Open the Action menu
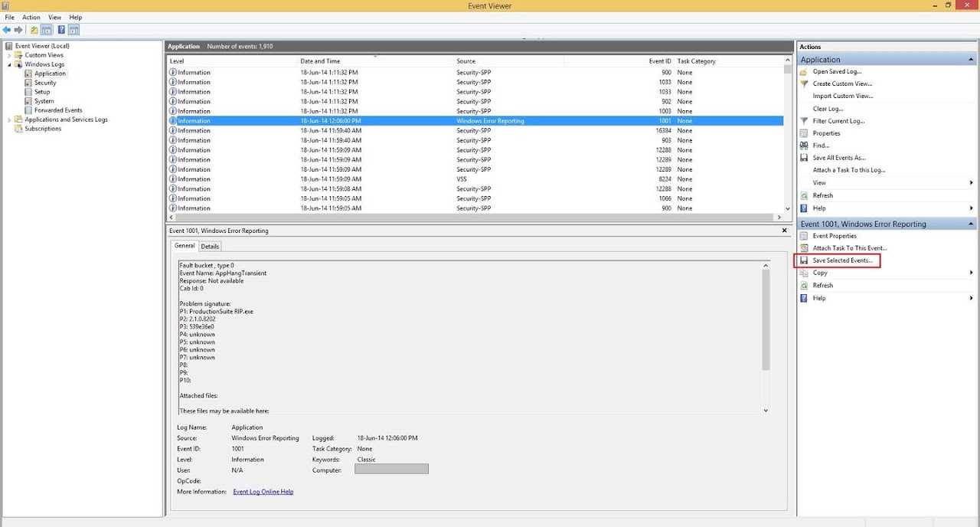This screenshot has width=980, height=527. pos(31,17)
